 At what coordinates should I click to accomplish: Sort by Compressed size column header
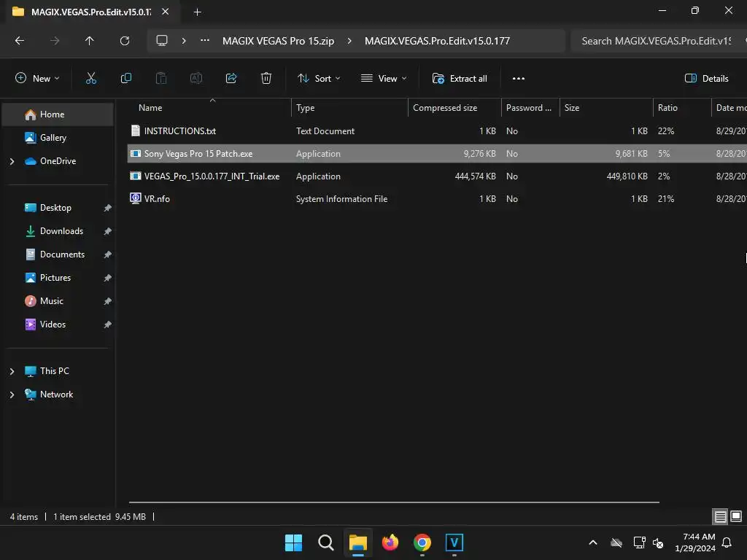[454, 108]
